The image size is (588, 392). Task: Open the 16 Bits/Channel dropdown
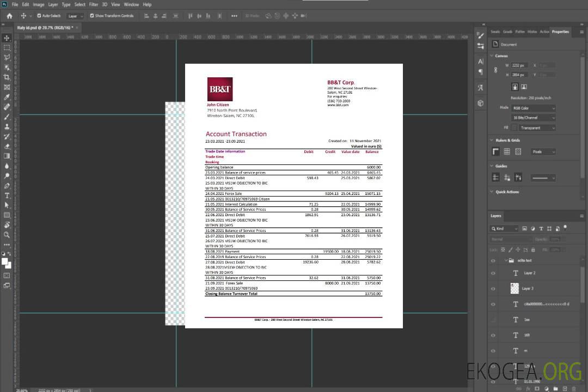[x=533, y=118]
